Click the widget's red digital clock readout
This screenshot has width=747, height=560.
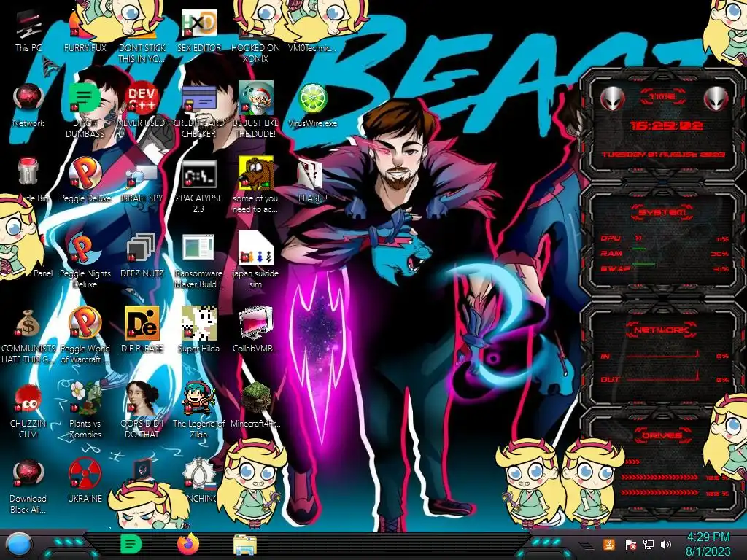666,125
